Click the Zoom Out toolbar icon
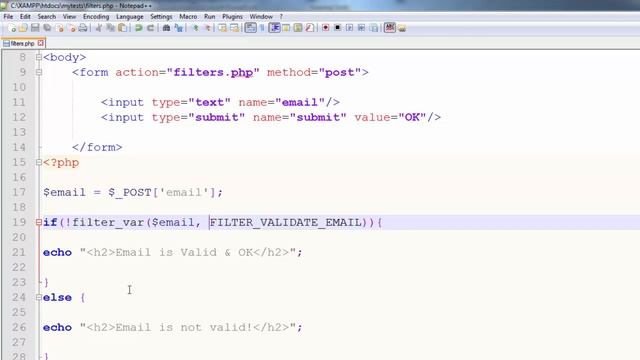 tap(208, 28)
